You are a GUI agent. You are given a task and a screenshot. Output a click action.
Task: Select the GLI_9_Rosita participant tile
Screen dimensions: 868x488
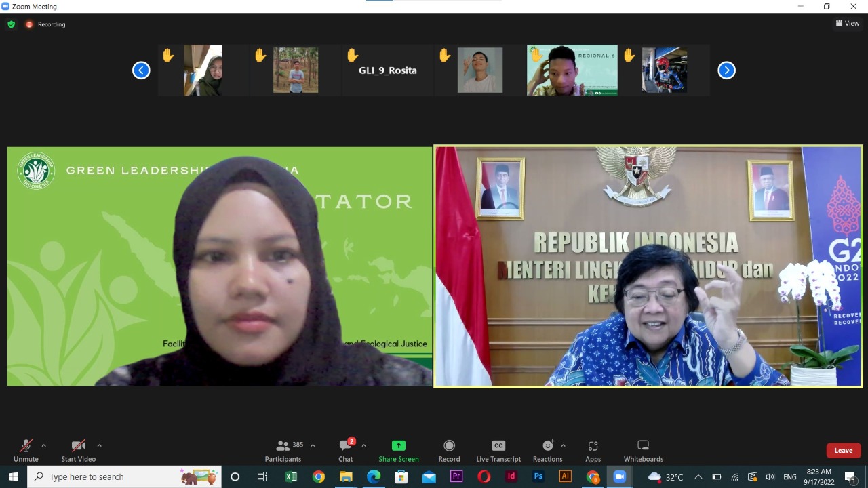point(387,70)
